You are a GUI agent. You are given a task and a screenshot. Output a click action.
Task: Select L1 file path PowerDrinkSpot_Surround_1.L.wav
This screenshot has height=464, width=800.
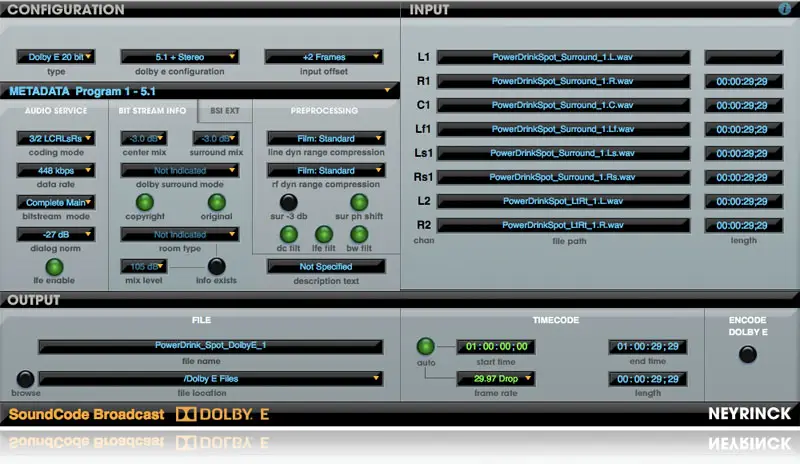[x=563, y=57]
